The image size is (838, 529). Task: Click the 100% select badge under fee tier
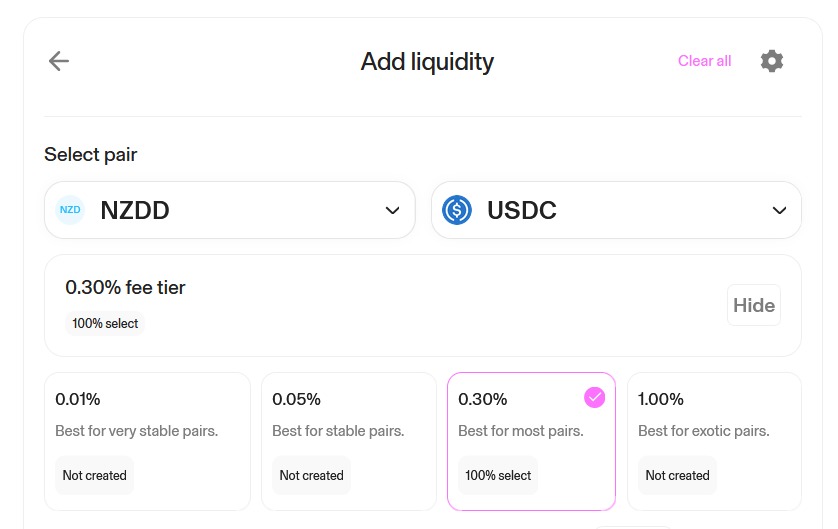point(105,323)
